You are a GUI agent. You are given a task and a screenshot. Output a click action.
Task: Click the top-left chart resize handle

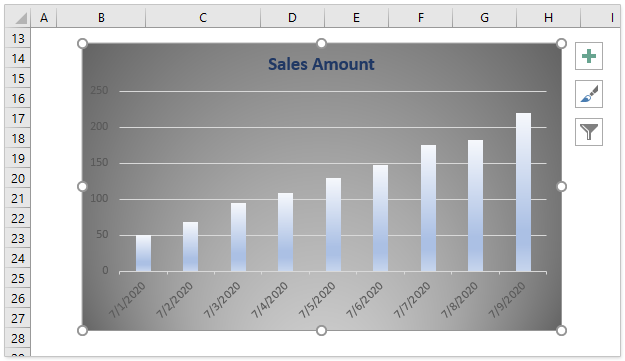(82, 43)
